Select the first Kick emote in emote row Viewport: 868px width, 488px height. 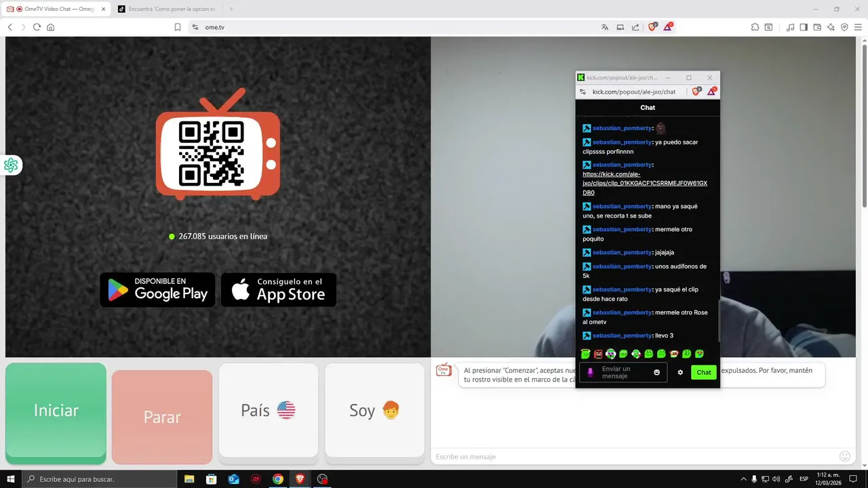(586, 354)
